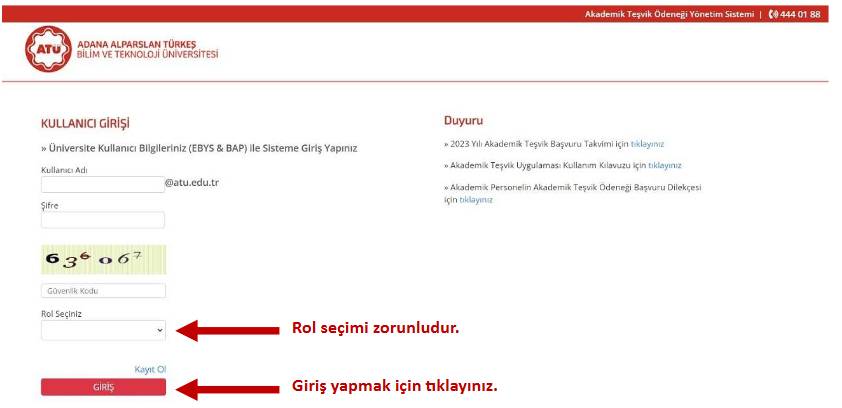Open tıklayınız link for Kullanım Kılavuzu
The height and width of the screenshot is (408, 842).
[x=664, y=165]
